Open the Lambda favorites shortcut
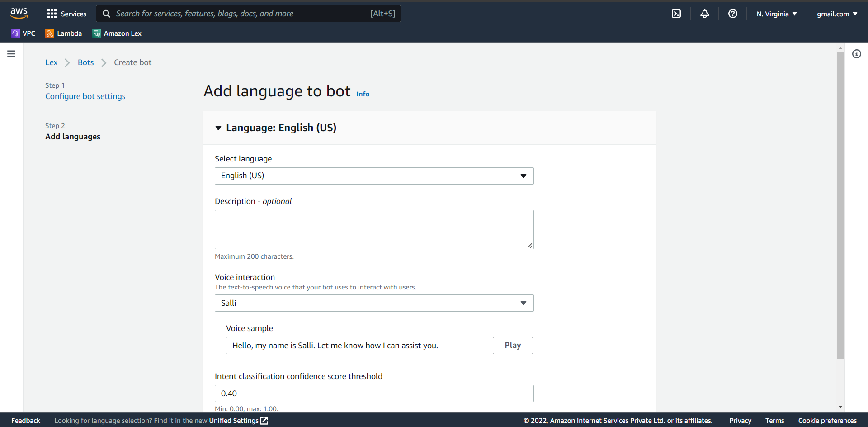The image size is (868, 427). click(63, 33)
